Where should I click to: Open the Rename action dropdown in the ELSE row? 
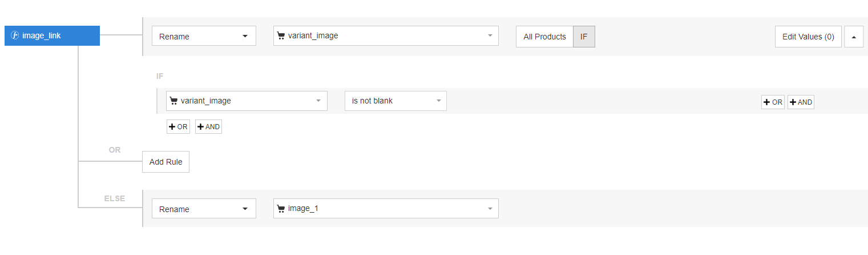tap(204, 209)
